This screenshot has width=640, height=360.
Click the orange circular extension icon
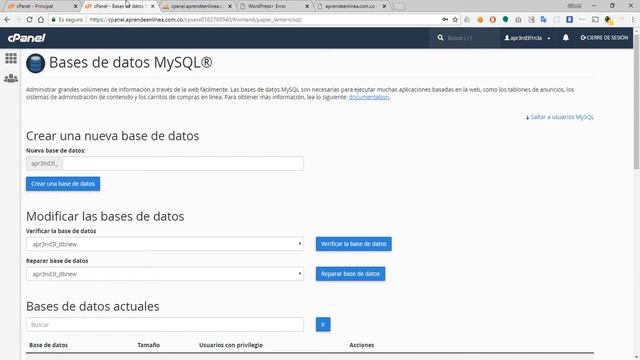[x=480, y=20]
